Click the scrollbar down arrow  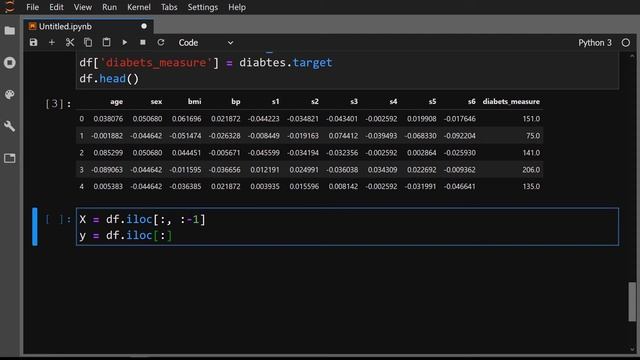click(632, 349)
